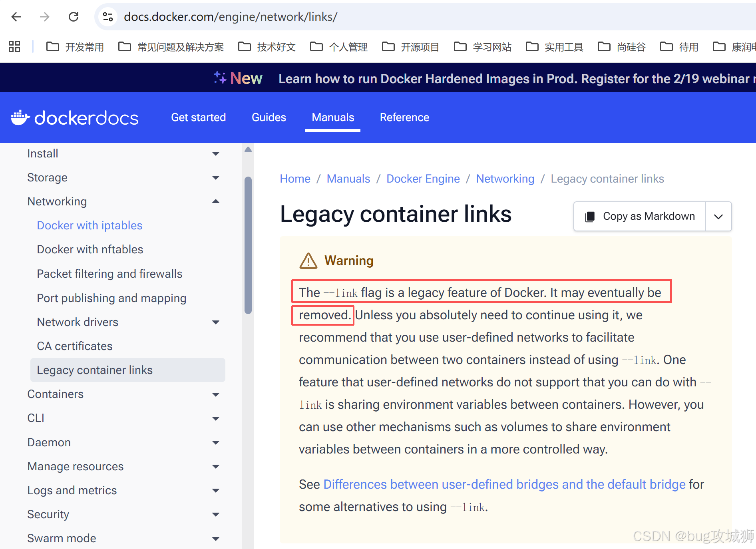Expand the CLI section arrow
The image size is (756, 549).
coord(216,419)
